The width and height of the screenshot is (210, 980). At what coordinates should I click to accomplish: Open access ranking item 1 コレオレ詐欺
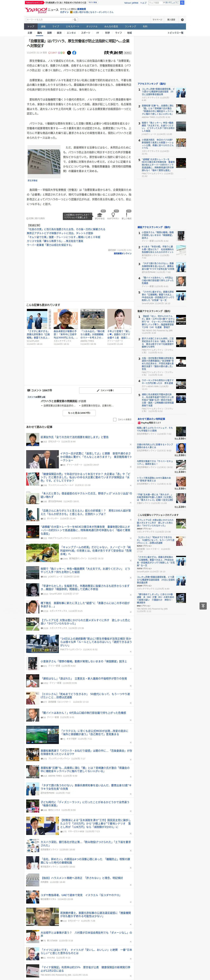[x=158, y=91]
